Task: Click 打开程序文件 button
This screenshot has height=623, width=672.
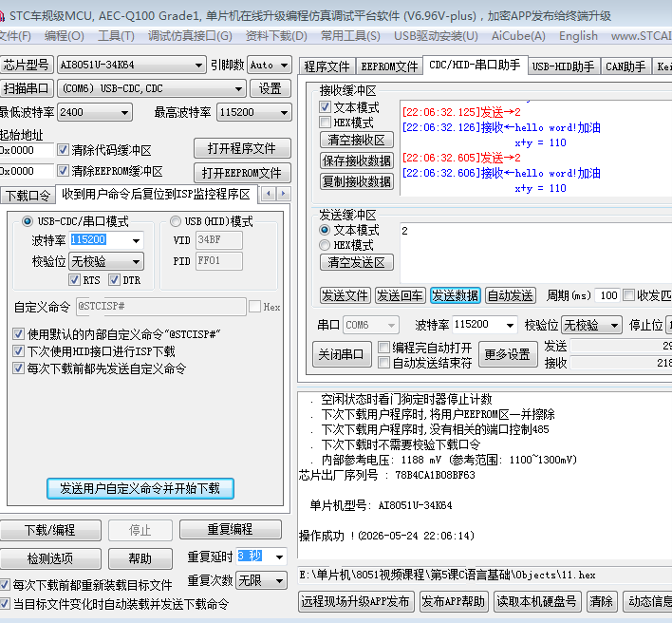Action: 242,148
